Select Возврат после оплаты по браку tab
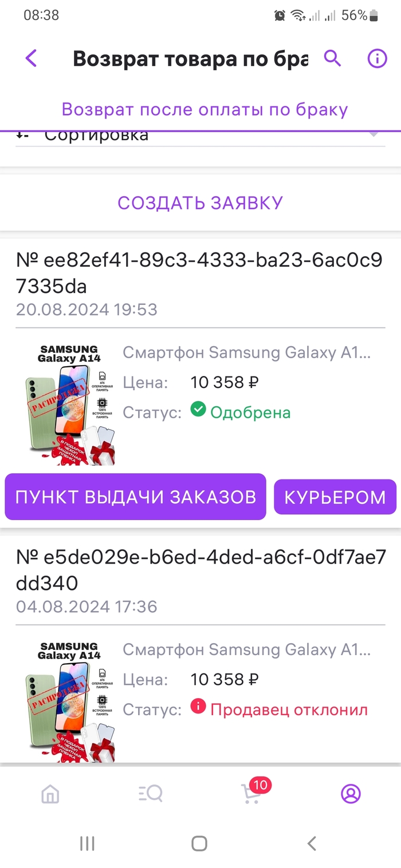Screen dimensions: 401x868 [205, 109]
